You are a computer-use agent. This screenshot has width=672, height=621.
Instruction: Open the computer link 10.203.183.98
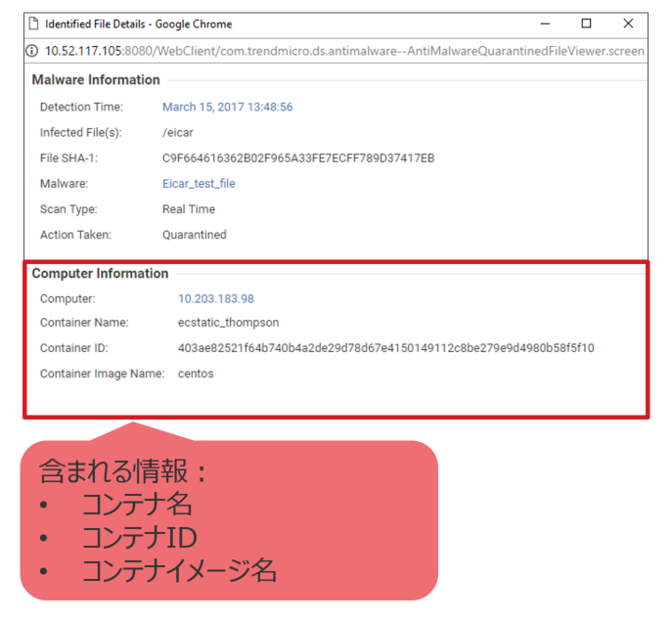(x=215, y=298)
